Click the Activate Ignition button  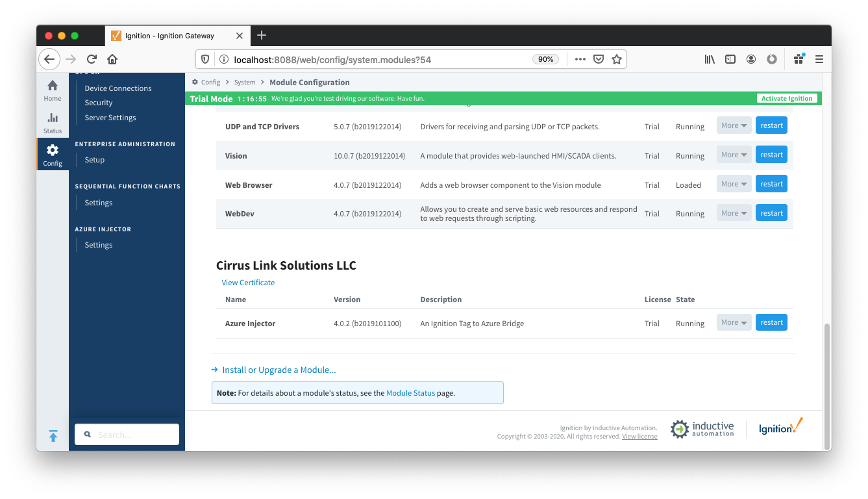(787, 99)
